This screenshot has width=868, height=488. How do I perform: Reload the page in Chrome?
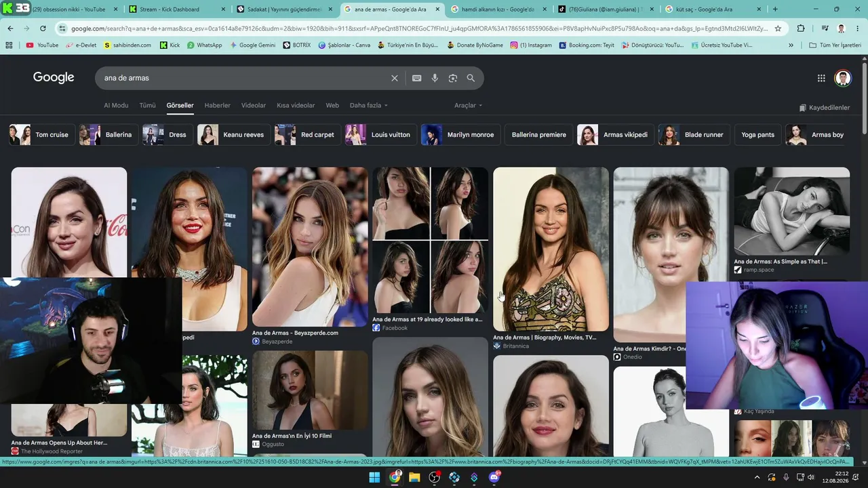(43, 28)
